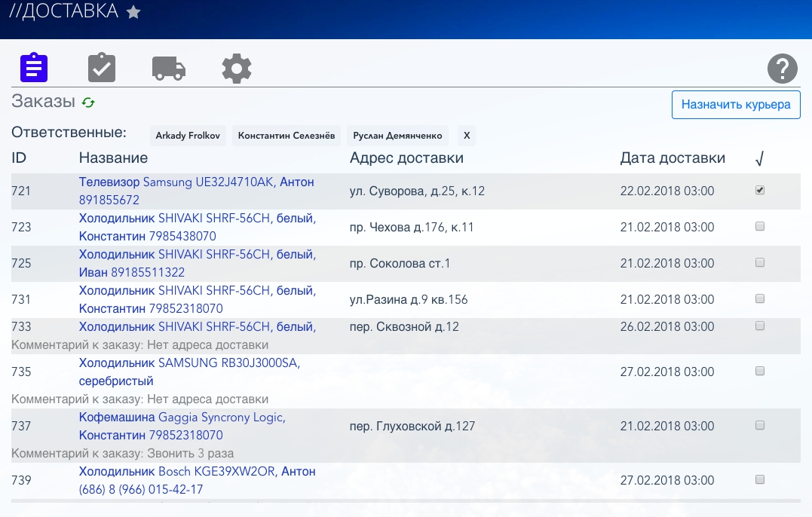Click the Дата доставки column header
Screen dimensions: 812x517
point(673,158)
